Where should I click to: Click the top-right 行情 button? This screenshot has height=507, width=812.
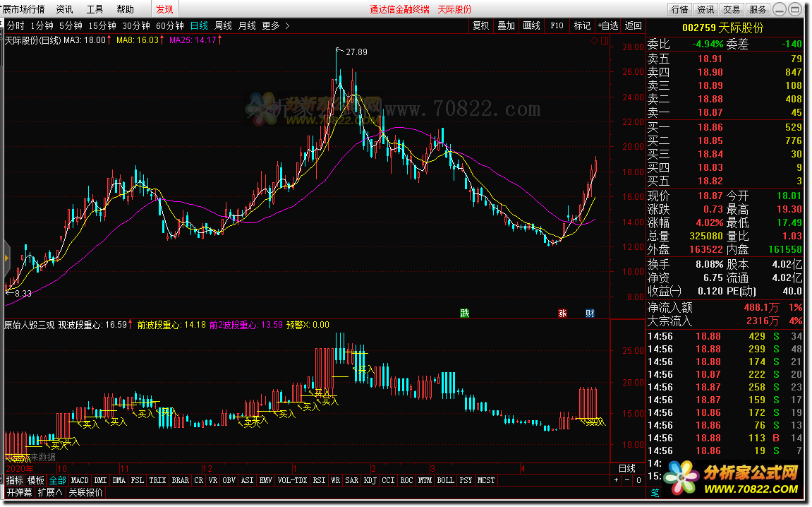pyautogui.click(x=679, y=9)
